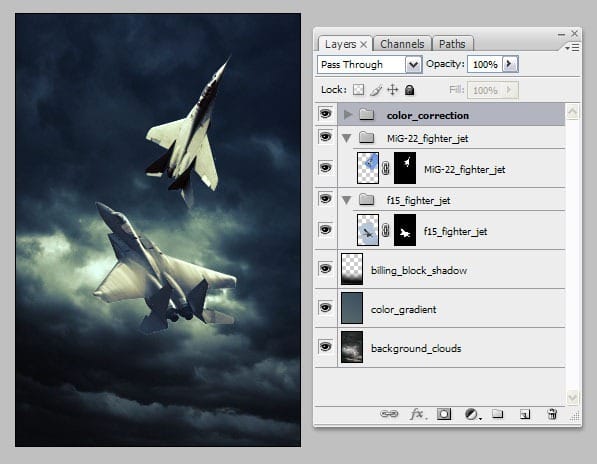Viewport: 597px width, 464px height.
Task: Switch to the Paths tab
Action: [452, 44]
